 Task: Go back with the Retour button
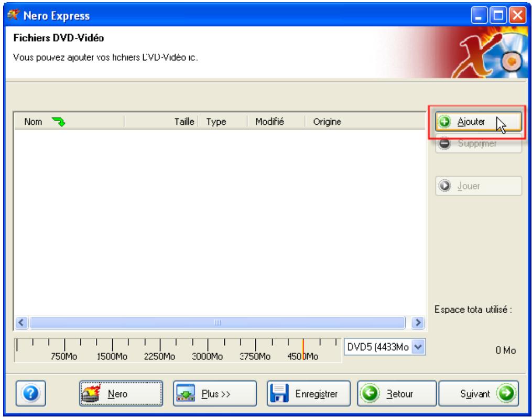click(397, 393)
